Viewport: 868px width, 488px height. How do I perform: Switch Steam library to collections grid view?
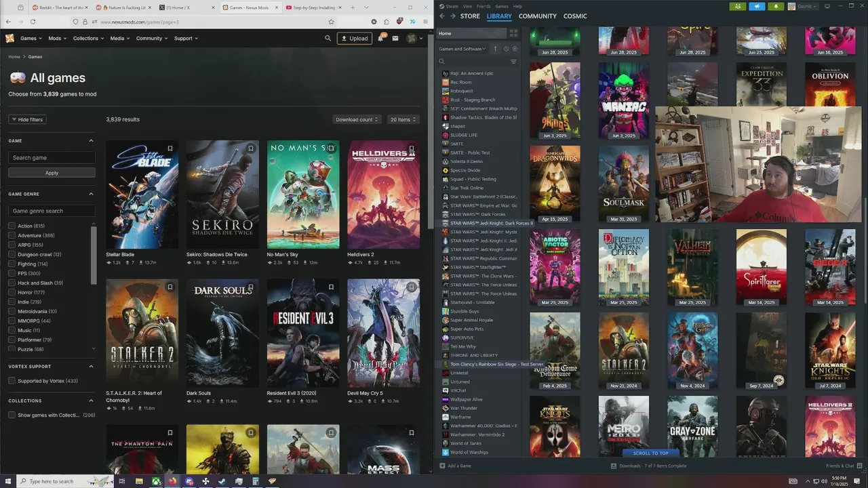coord(513,33)
